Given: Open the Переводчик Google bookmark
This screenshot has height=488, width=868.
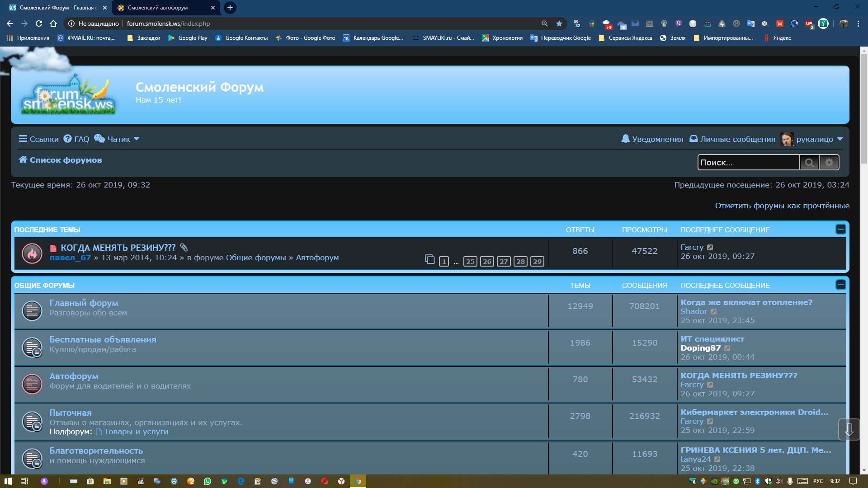Looking at the screenshot, I should [x=561, y=38].
